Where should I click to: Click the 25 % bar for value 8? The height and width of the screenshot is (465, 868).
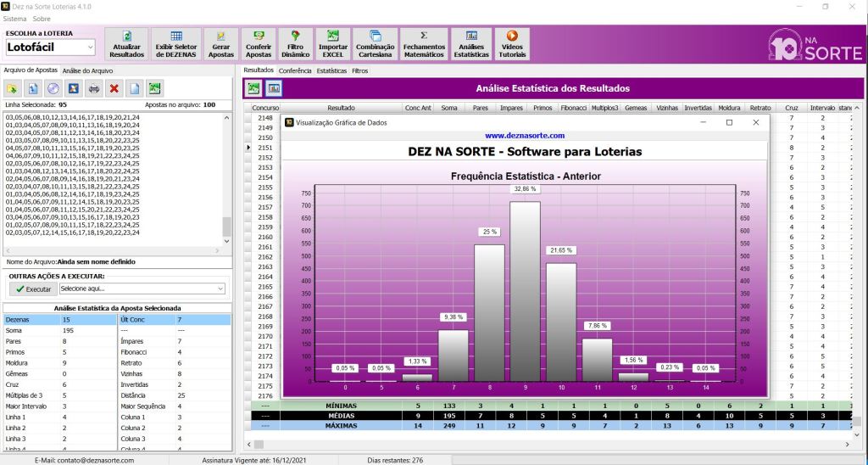[489, 313]
